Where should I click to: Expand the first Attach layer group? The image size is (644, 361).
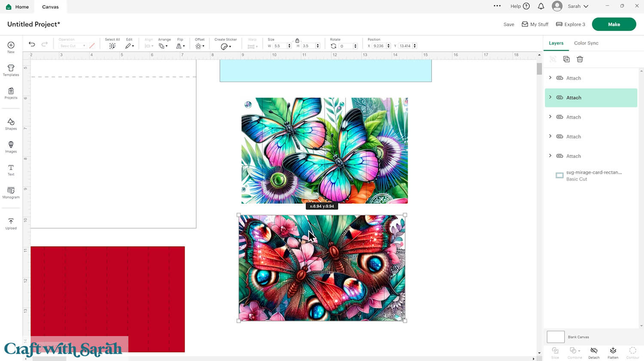550,78
